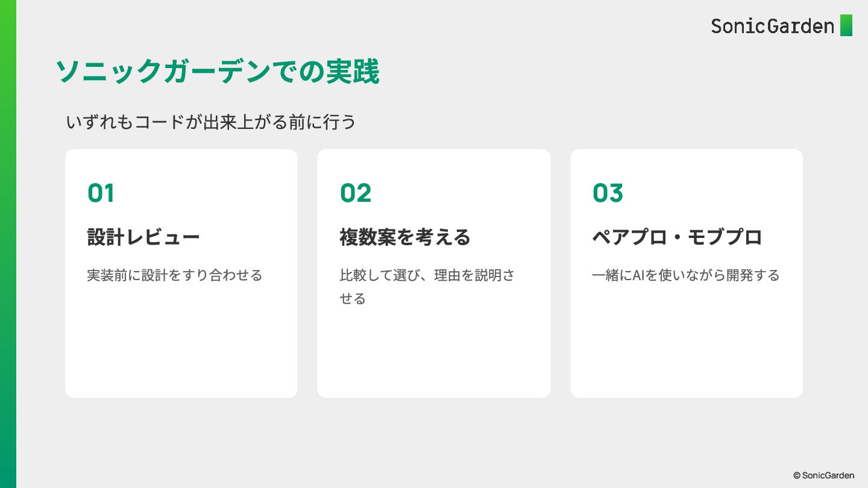
Task: Click the text 実装前に設計をすり合わせる
Action: tap(175, 275)
